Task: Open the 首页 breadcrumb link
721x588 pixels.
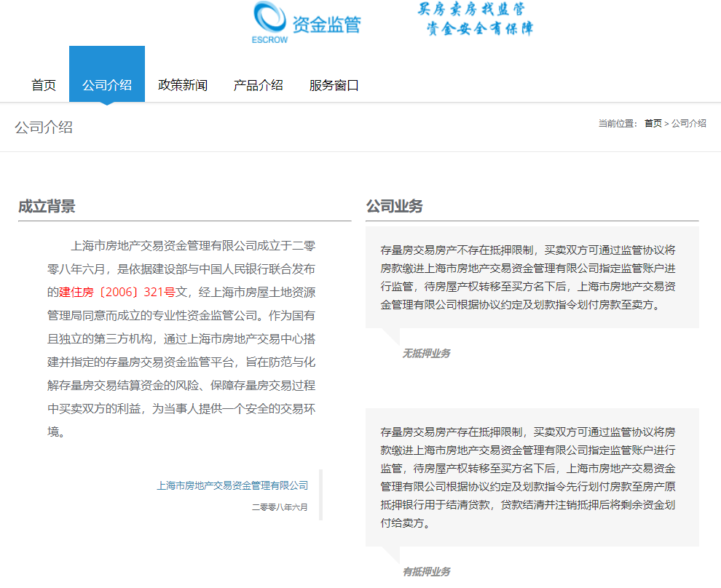Action: coord(650,123)
